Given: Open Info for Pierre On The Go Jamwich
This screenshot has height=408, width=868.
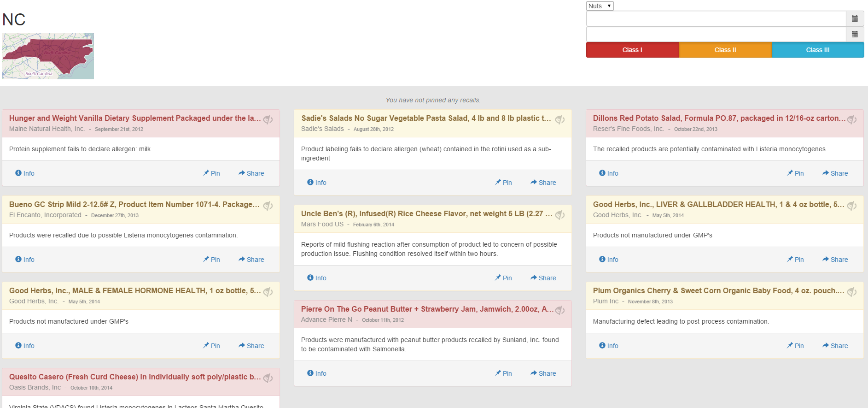Looking at the screenshot, I should click(x=317, y=373).
